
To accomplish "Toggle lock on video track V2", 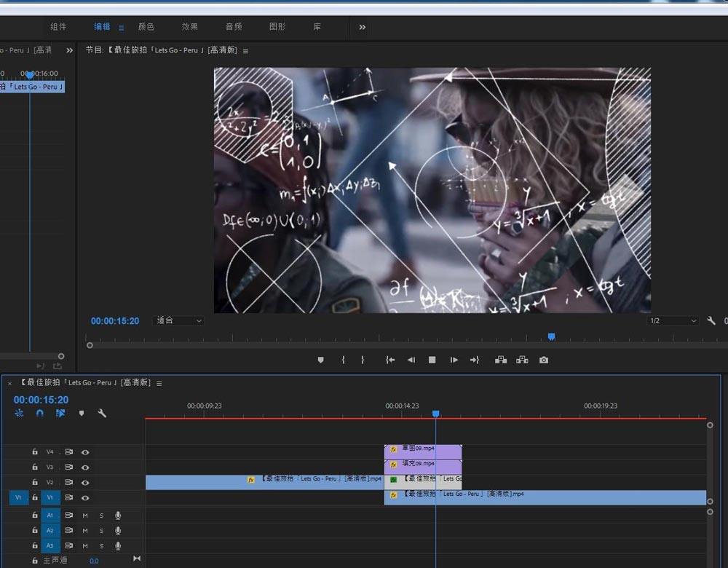I will (x=34, y=483).
